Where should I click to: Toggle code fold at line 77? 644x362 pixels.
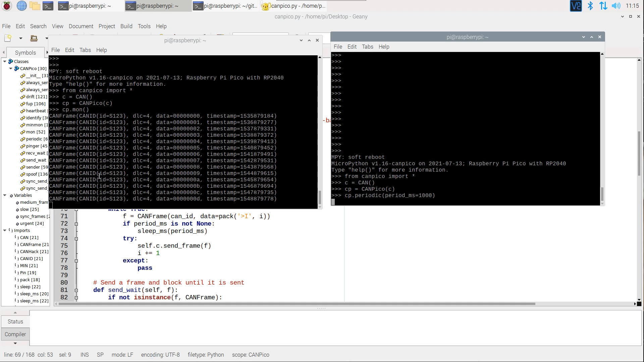(x=76, y=261)
